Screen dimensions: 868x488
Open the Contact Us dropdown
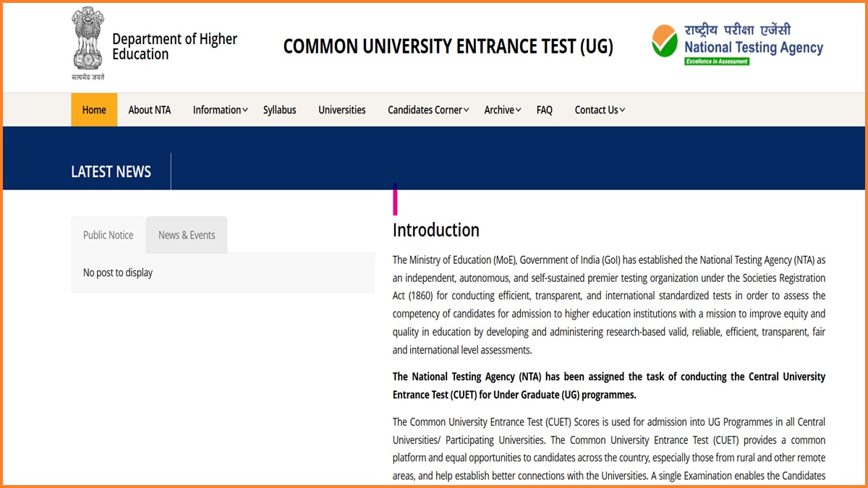click(x=600, y=110)
